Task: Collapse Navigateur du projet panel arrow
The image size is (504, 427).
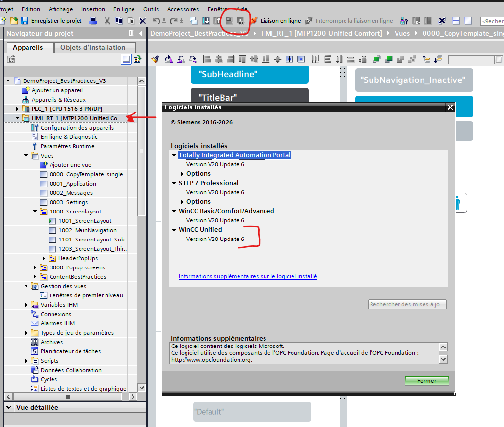Action: coord(141,33)
